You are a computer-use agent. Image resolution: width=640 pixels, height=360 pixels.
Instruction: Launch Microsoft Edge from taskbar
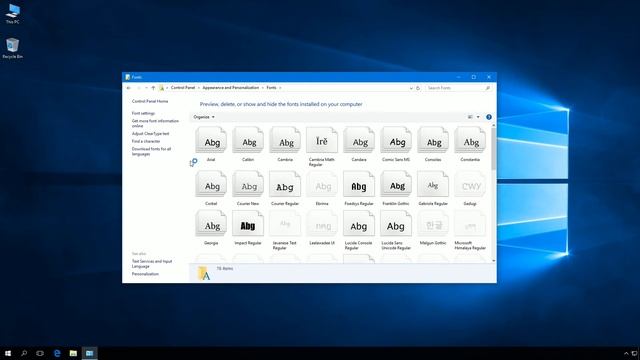[57, 353]
